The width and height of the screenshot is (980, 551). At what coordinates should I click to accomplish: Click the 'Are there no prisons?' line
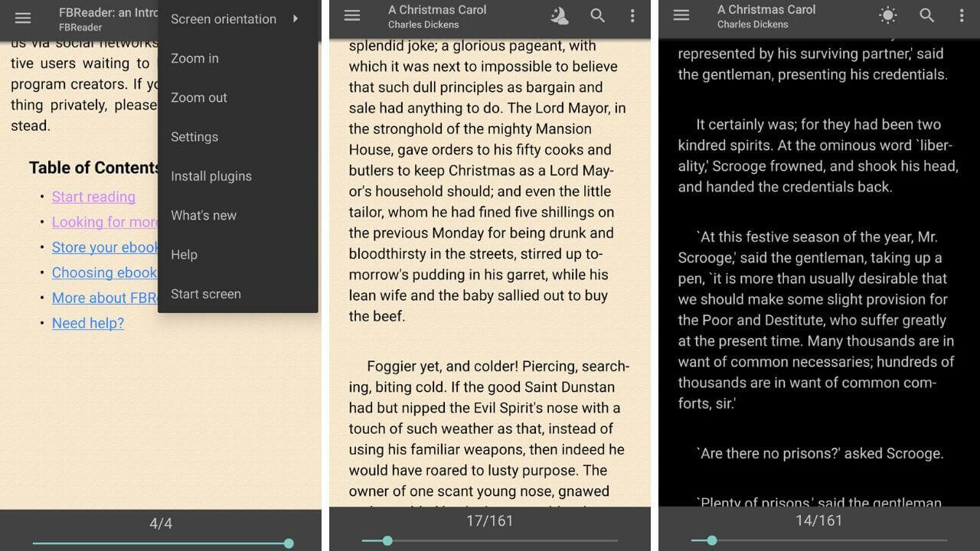click(x=820, y=453)
